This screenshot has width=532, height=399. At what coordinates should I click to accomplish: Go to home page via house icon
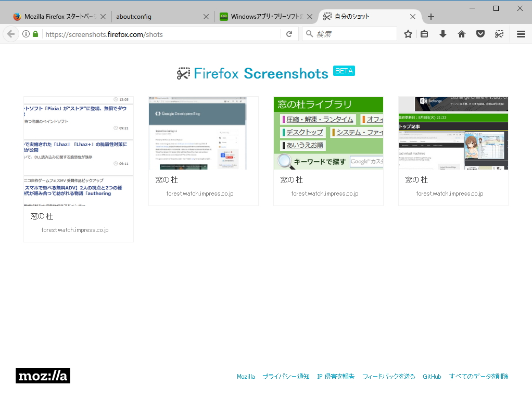pyautogui.click(x=461, y=34)
